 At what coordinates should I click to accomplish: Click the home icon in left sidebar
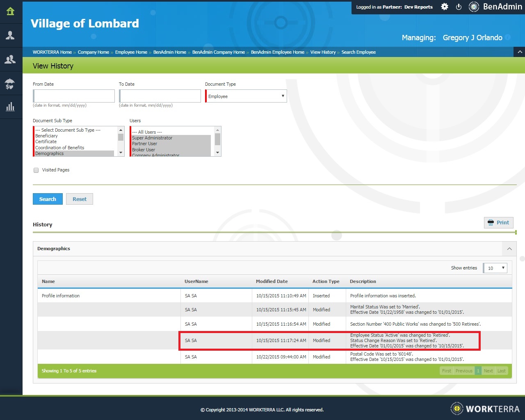11,11
